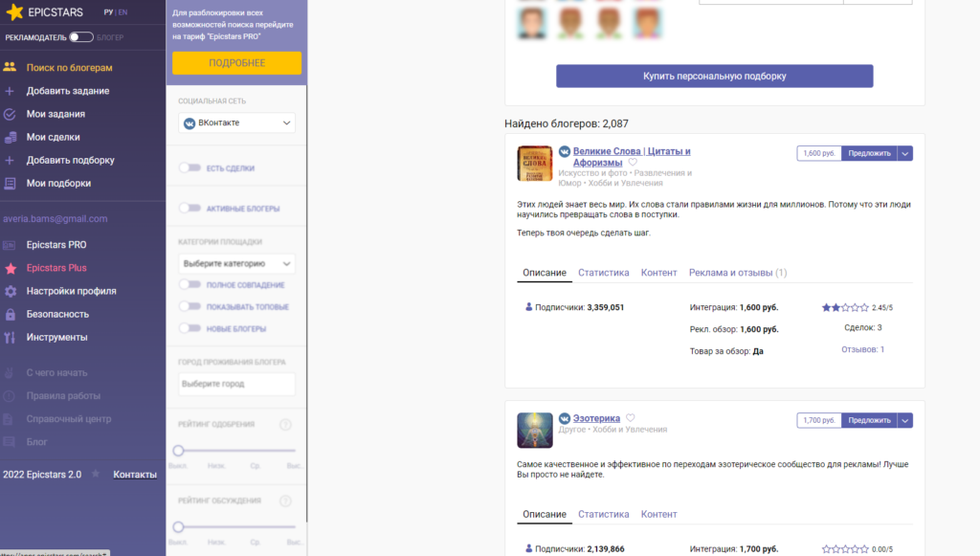This screenshot has height=556, width=980.
Task: Switch to Статистика tab of Эзотерика
Action: (603, 514)
